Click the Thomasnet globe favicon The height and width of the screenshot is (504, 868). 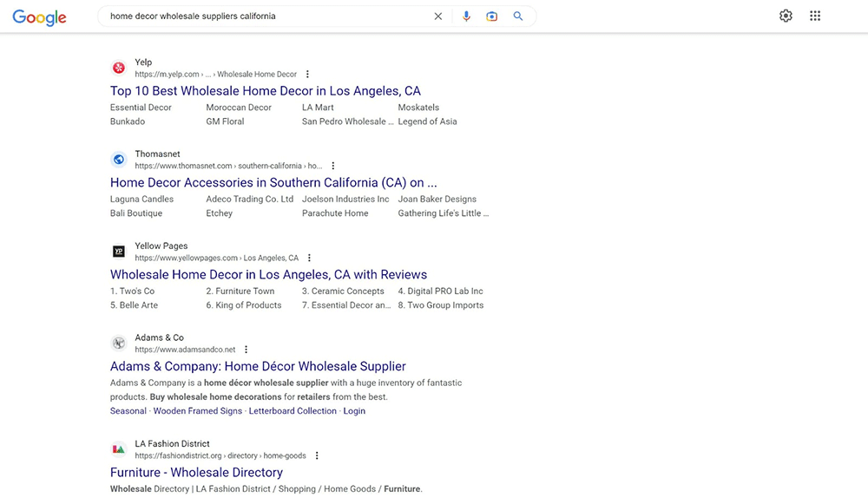click(119, 160)
